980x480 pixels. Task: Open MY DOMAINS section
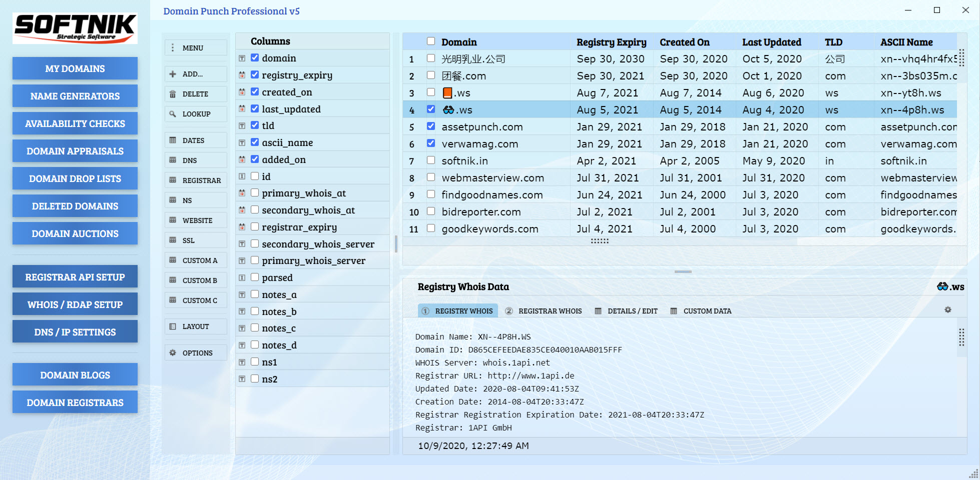click(x=75, y=68)
